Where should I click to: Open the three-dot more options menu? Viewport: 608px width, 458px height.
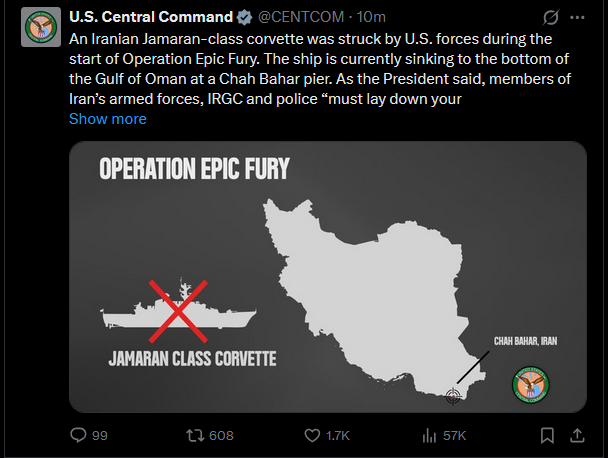point(578,18)
